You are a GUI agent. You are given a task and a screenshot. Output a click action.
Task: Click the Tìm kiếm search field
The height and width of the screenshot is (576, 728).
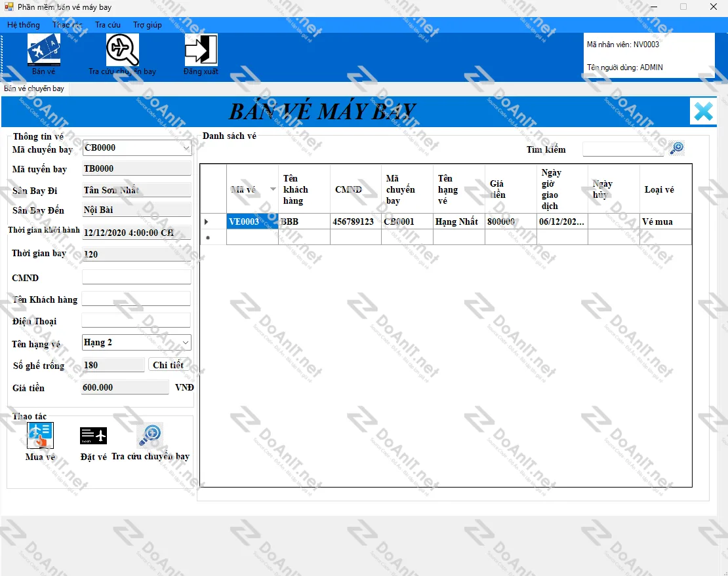[623, 149]
